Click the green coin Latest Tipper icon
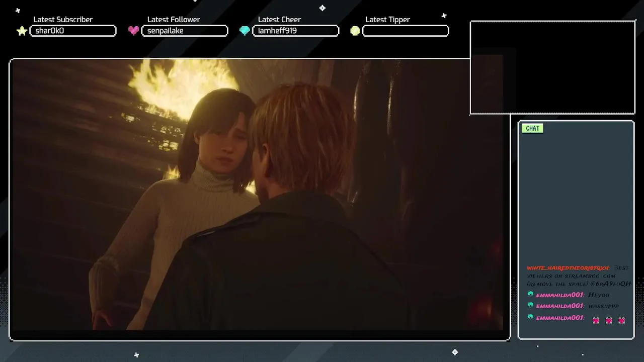Viewport: 644px width, 362px height. (x=355, y=31)
